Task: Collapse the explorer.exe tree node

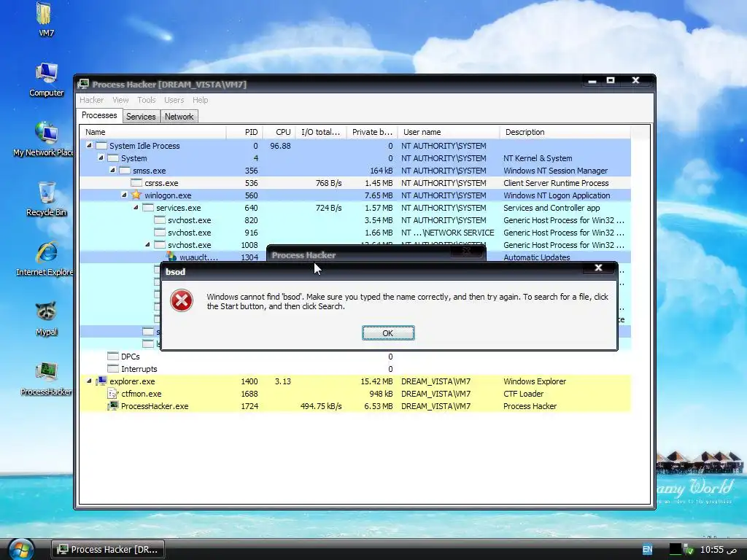Action: 89,381
